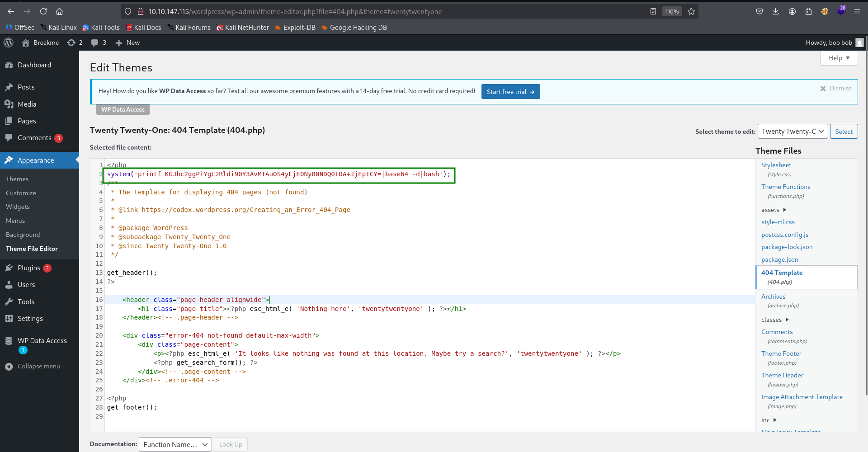This screenshot has height=452, width=868.
Task: Open the Select theme to edit dropdown
Action: 793,132
